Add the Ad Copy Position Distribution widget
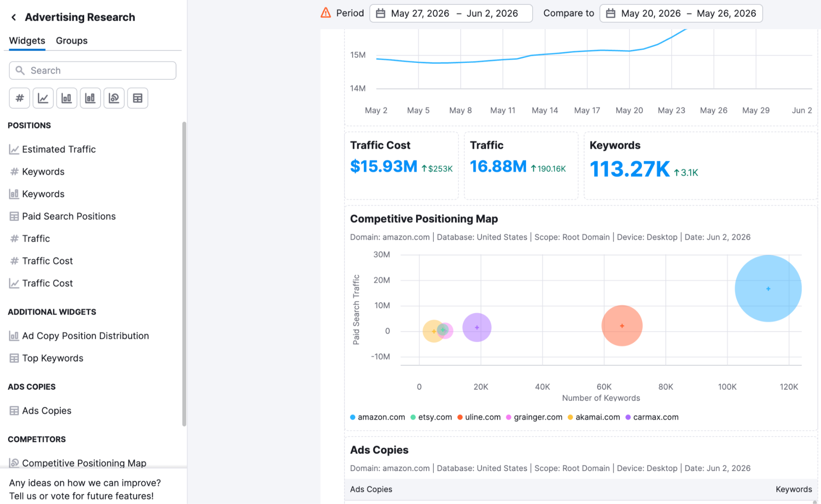This screenshot has width=821, height=504. (x=79, y=336)
